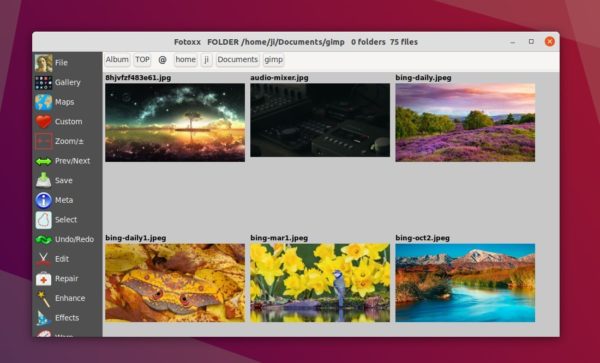This screenshot has width=600, height=363.
Task: Open the Edit scissors icon
Action: click(43, 259)
